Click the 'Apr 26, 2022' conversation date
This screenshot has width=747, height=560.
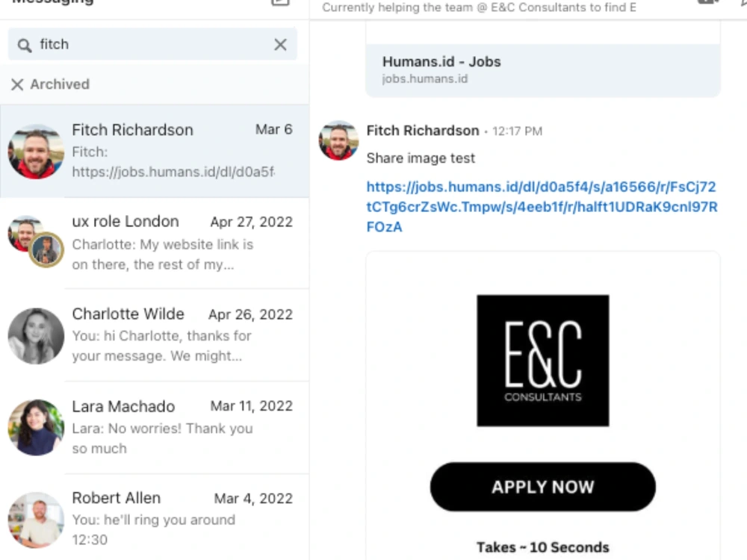point(250,314)
